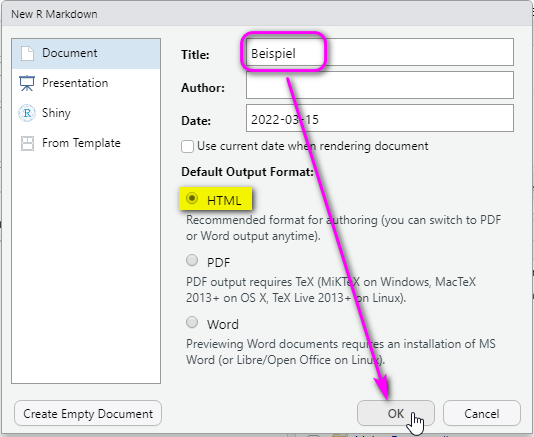The height and width of the screenshot is (437, 534).
Task: Select the Document list entry
Action: (86, 53)
